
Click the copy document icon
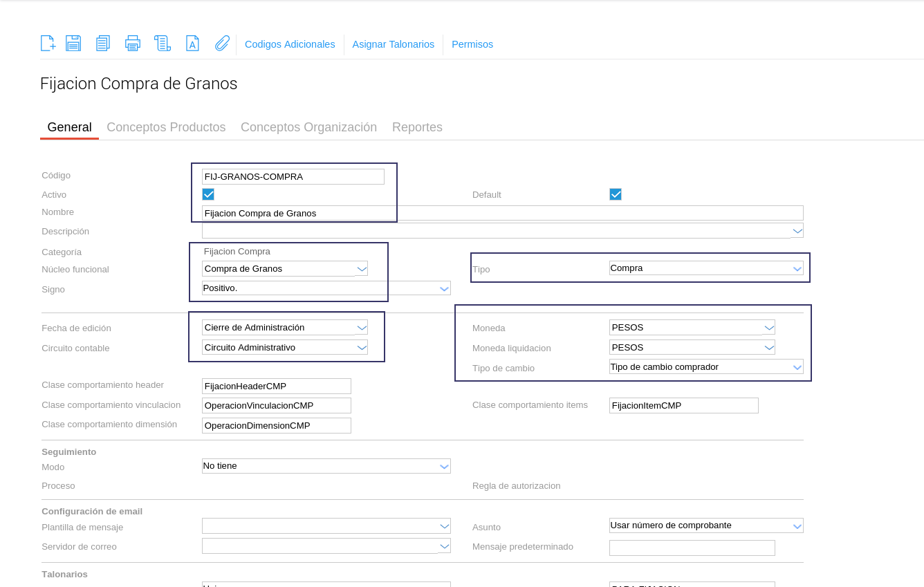103,44
